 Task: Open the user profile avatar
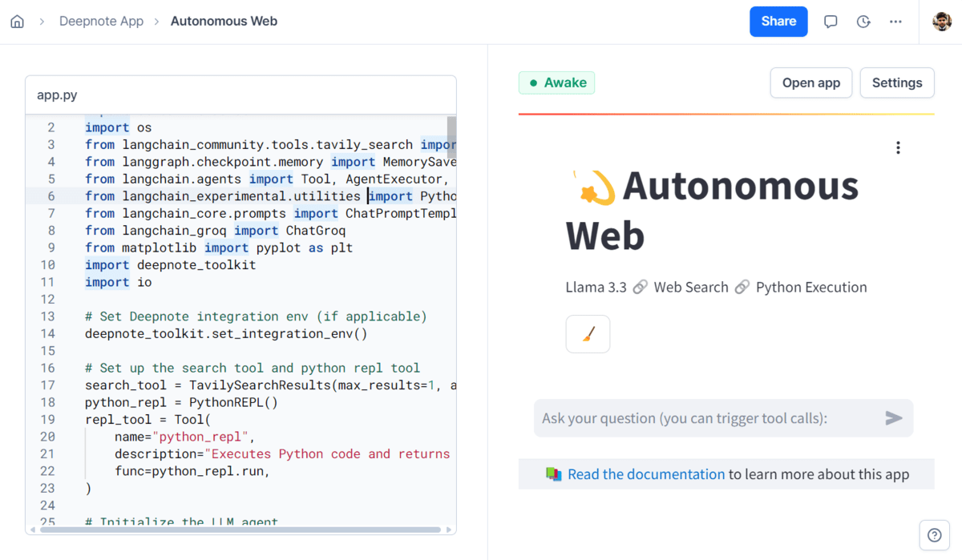(942, 22)
